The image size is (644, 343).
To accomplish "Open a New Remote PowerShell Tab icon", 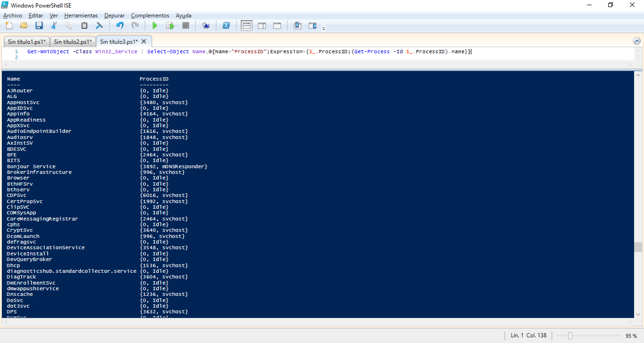I will 206,25.
